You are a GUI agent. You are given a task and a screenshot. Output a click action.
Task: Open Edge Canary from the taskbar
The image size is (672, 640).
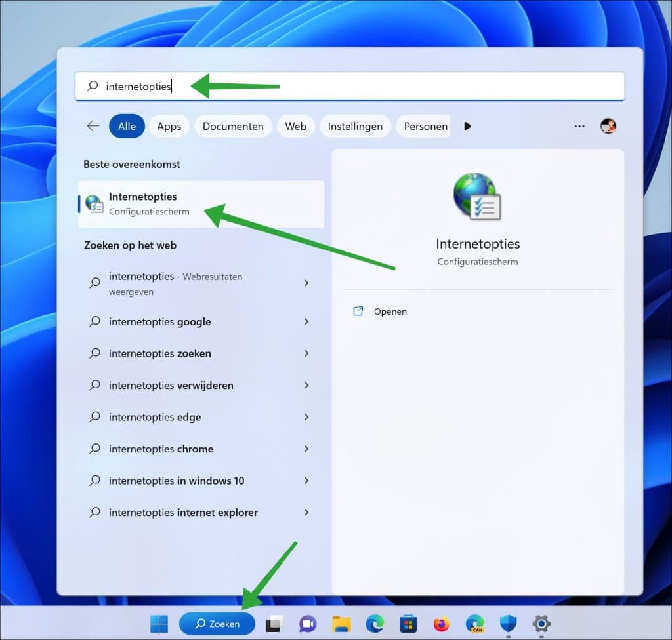click(x=474, y=624)
